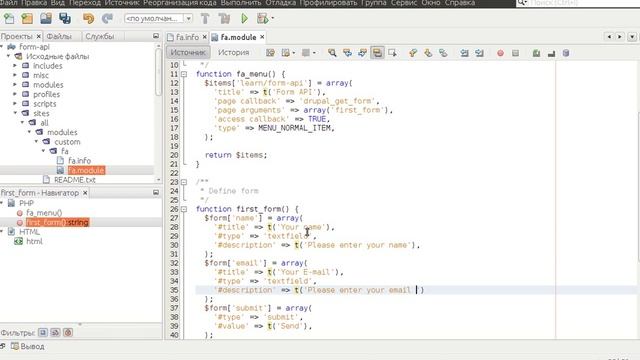Click Find Next Occurrence icon

point(362,53)
